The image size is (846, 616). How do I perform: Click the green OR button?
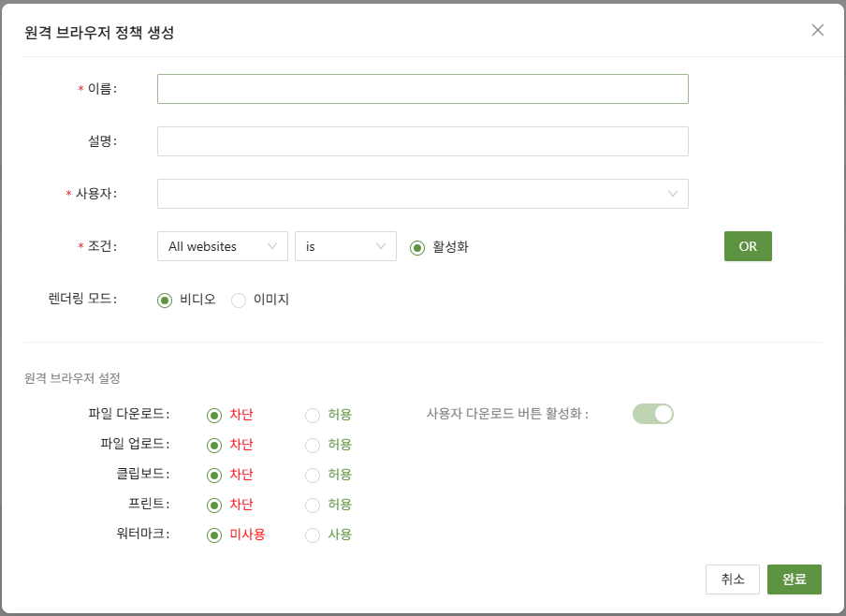747,246
